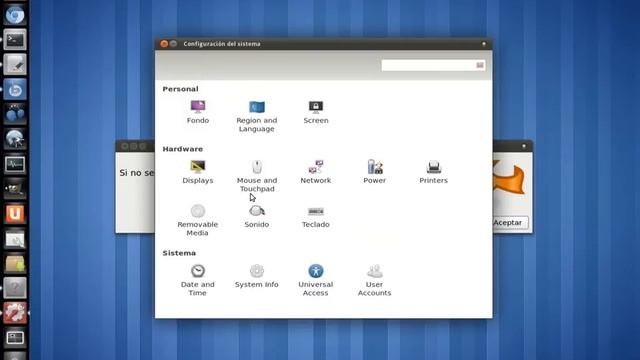This screenshot has height=360, width=640.
Task: Open the Screen lock settings
Action: click(316, 112)
